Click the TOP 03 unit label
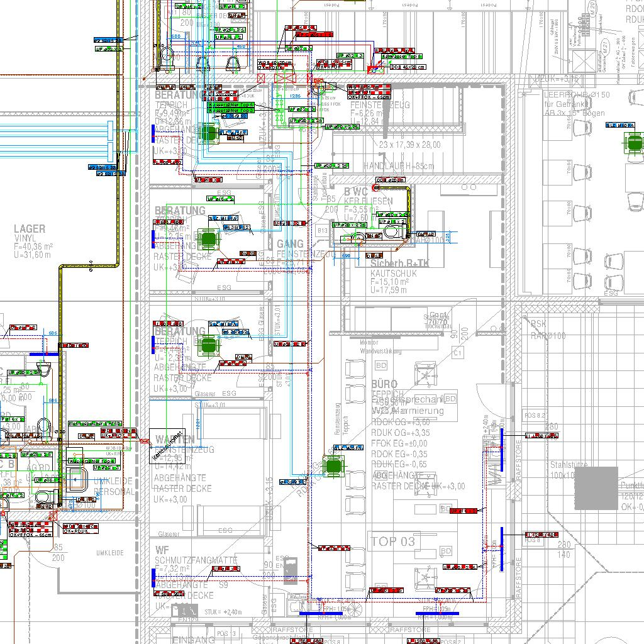Image resolution: width=644 pixels, height=644 pixels. click(393, 541)
